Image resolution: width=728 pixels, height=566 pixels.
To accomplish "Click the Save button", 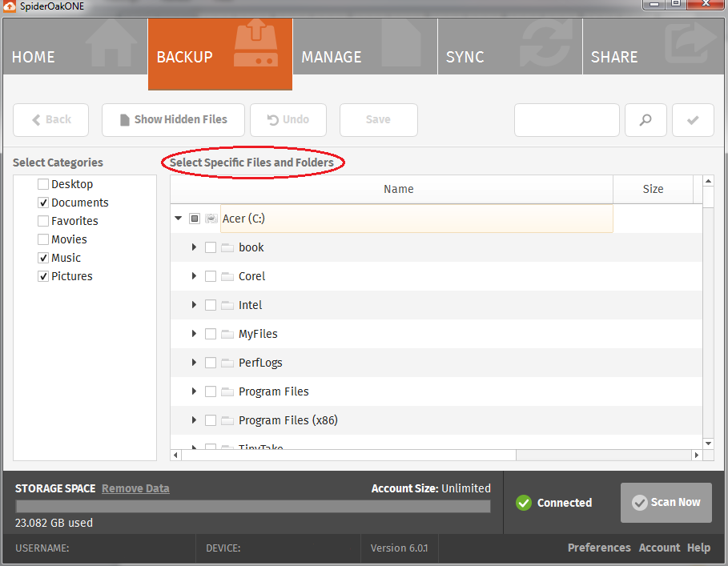I will [378, 120].
